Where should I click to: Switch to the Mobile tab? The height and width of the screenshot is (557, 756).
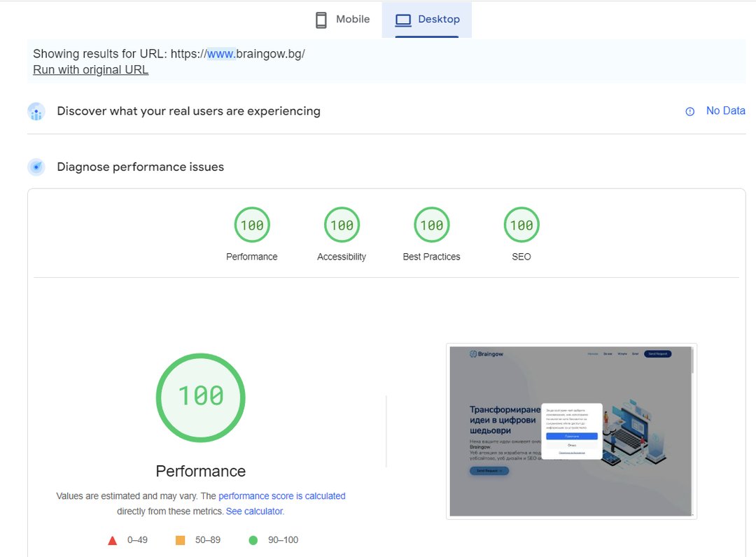tap(342, 20)
